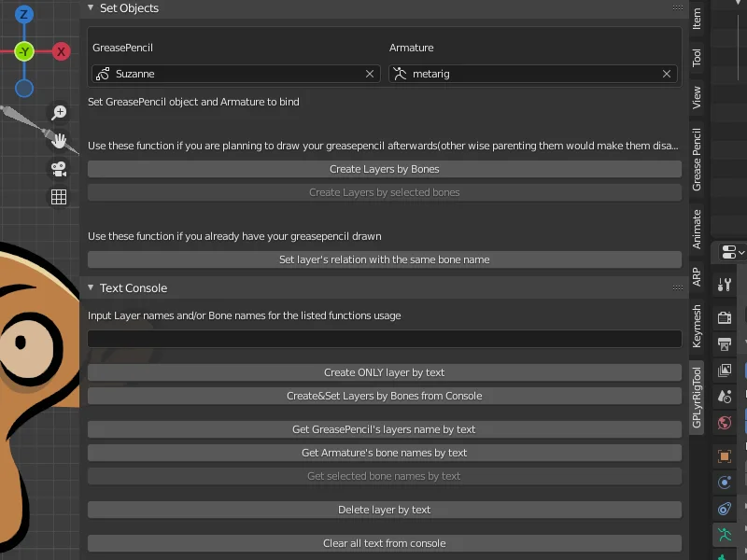This screenshot has width=747, height=560.
Task: Open Output properties via the printer icon
Action: [x=725, y=343]
